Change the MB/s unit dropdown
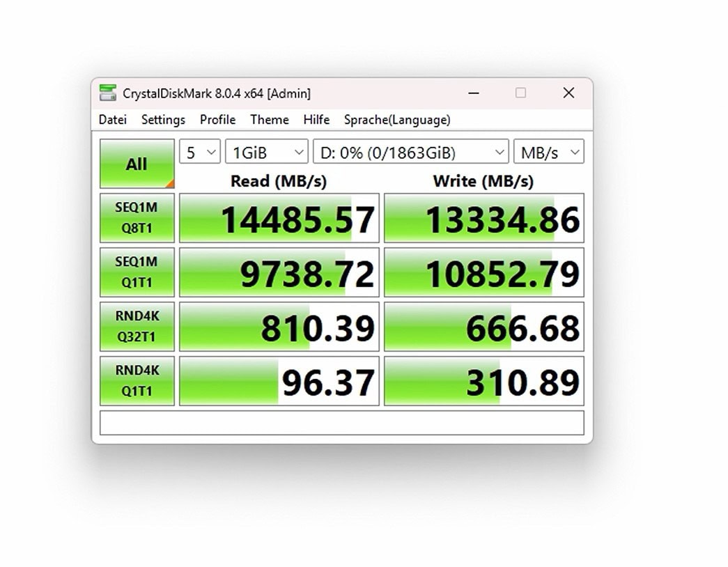Viewport: 728px width, 567px height. (548, 153)
